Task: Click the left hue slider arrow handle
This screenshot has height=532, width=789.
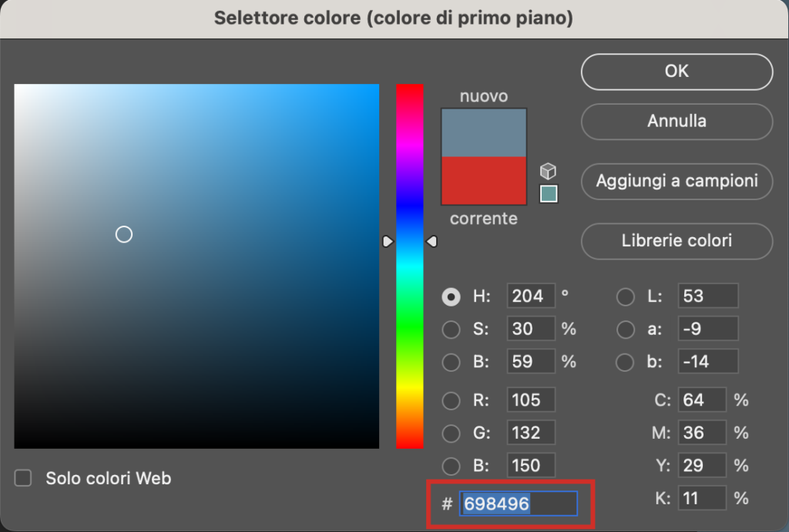Action: pos(388,242)
